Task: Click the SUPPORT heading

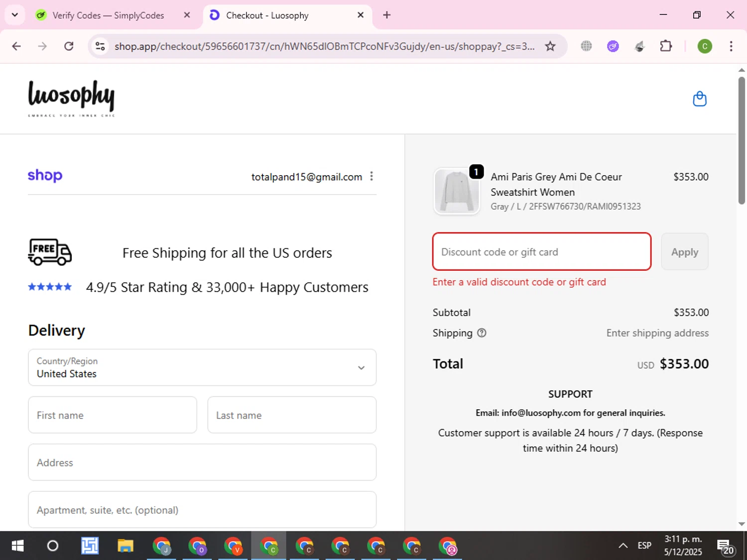Action: [x=570, y=394]
